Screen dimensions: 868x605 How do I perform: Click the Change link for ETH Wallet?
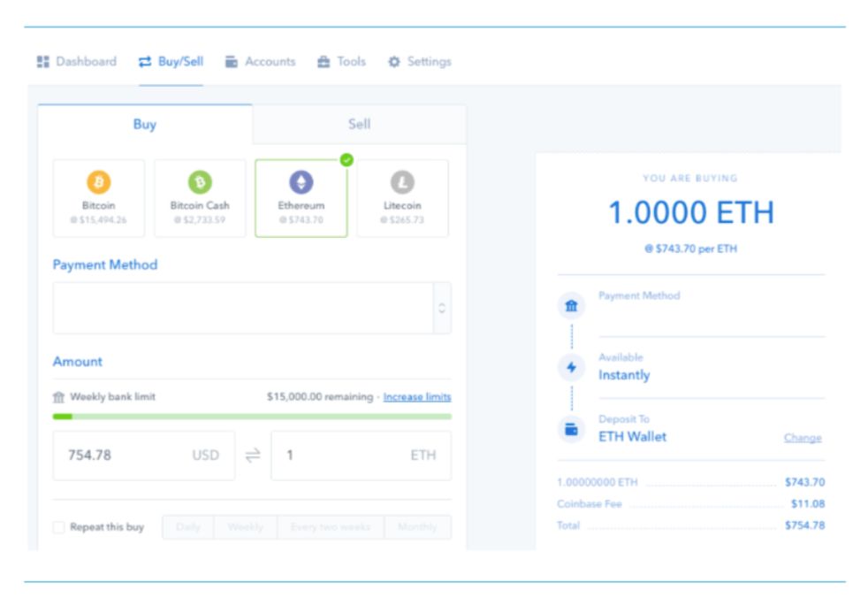coord(803,438)
